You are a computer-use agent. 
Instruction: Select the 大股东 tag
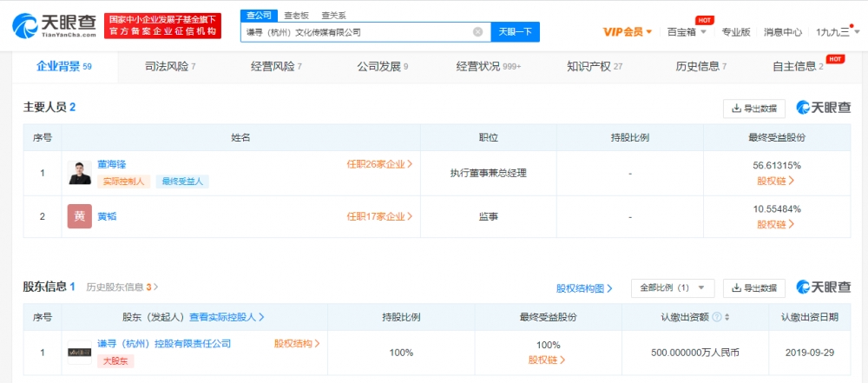click(115, 361)
